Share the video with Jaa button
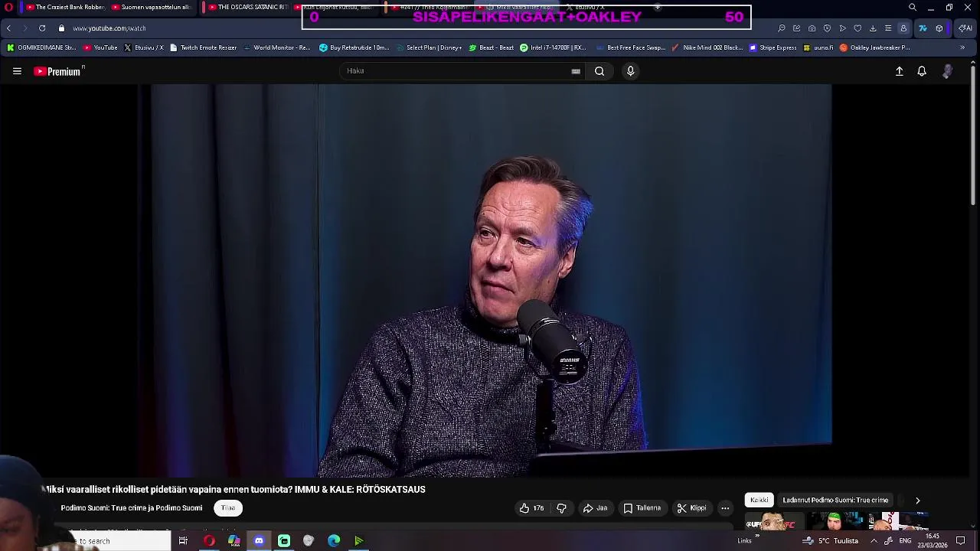The image size is (980, 551). point(595,508)
